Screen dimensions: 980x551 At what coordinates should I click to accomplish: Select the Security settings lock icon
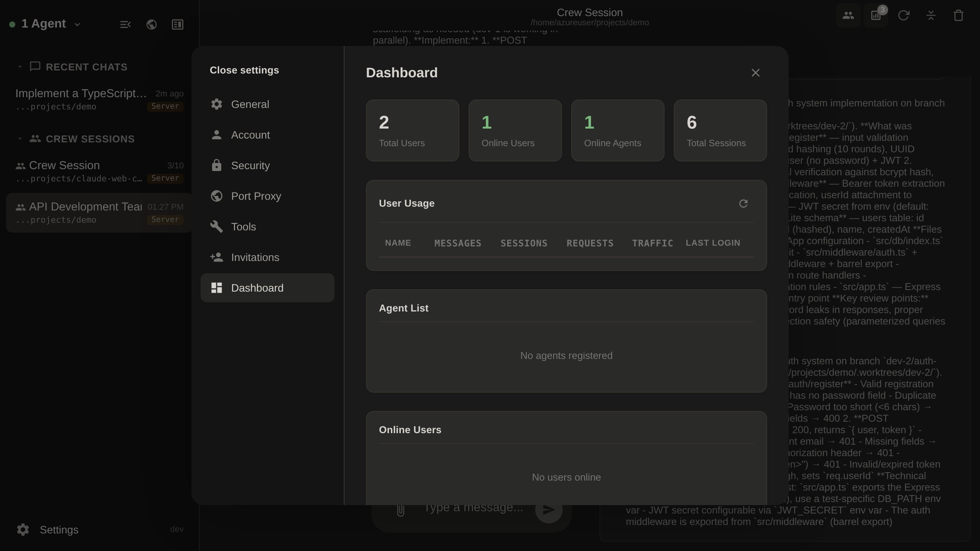217,165
